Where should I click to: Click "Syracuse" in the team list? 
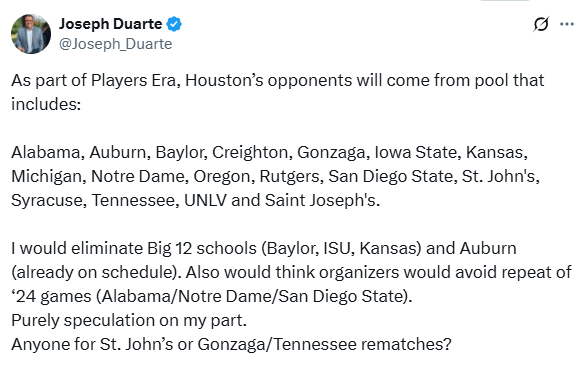[47, 200]
